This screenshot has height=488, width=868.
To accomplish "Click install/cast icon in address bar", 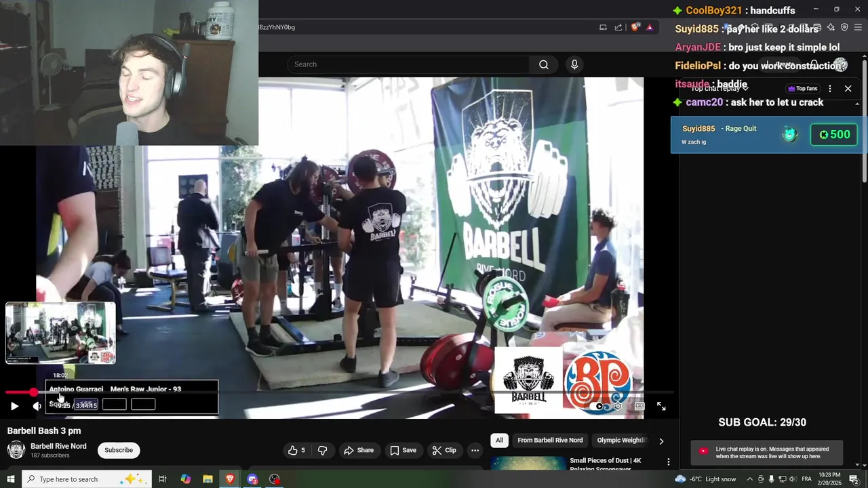I will click(x=603, y=27).
